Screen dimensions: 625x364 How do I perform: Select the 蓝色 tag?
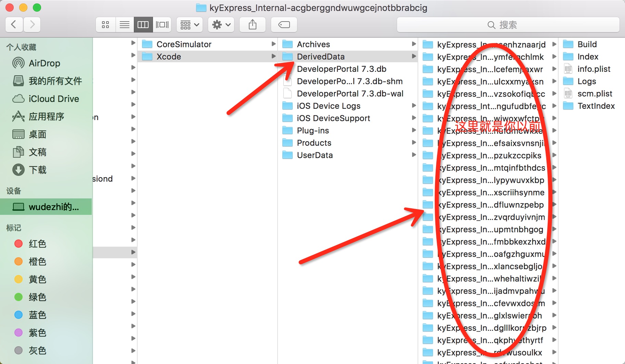[46, 315]
